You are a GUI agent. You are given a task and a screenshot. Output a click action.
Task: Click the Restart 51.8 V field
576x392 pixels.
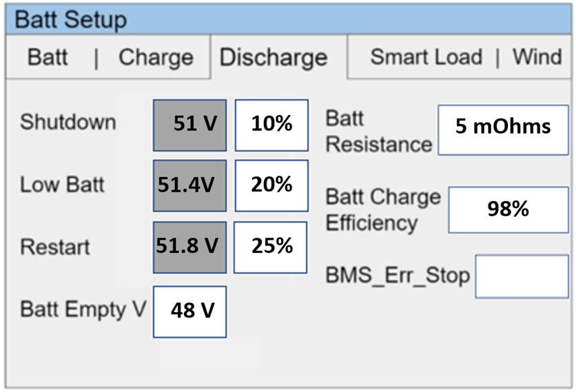pos(189,247)
